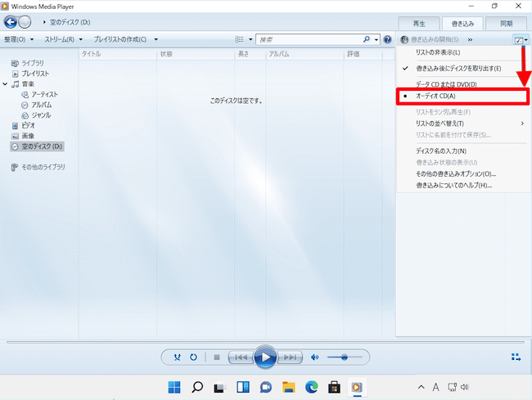This screenshot has height=400, width=532.
Task: Click the Stop playback button
Action: coord(217,357)
